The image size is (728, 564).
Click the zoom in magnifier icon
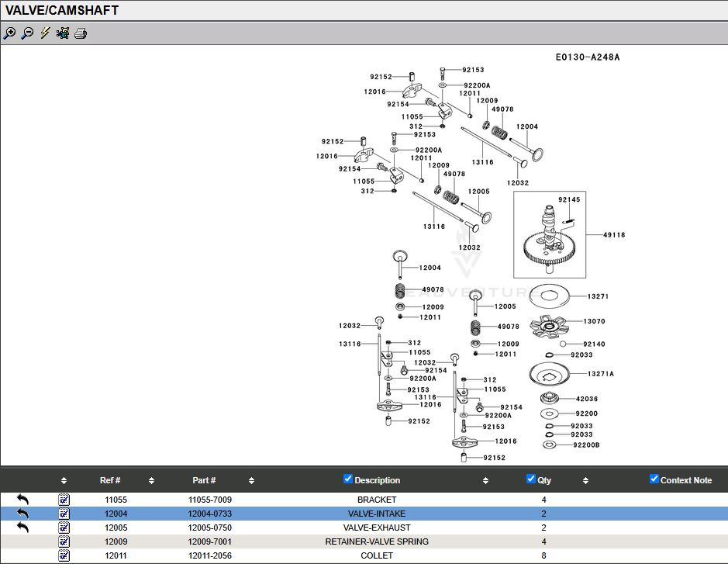click(x=9, y=33)
